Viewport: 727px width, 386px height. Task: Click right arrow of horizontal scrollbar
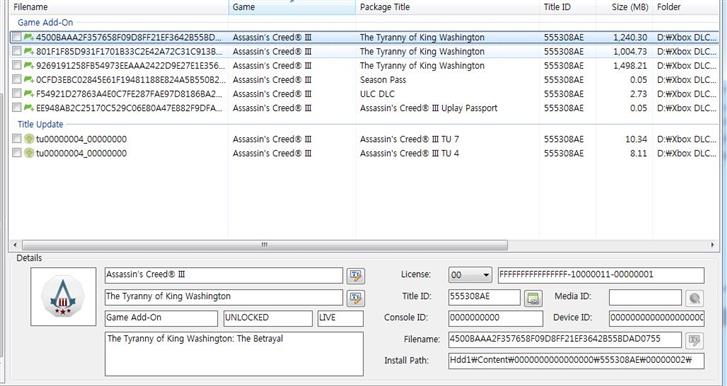[x=712, y=245]
